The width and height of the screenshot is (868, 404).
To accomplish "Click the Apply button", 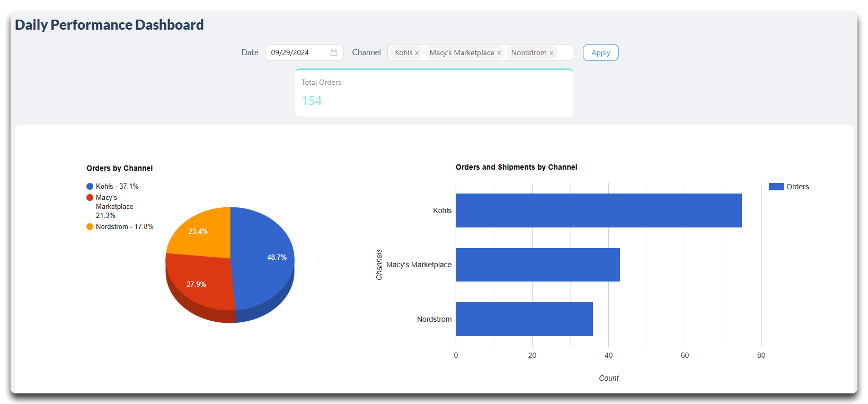I will (x=601, y=52).
